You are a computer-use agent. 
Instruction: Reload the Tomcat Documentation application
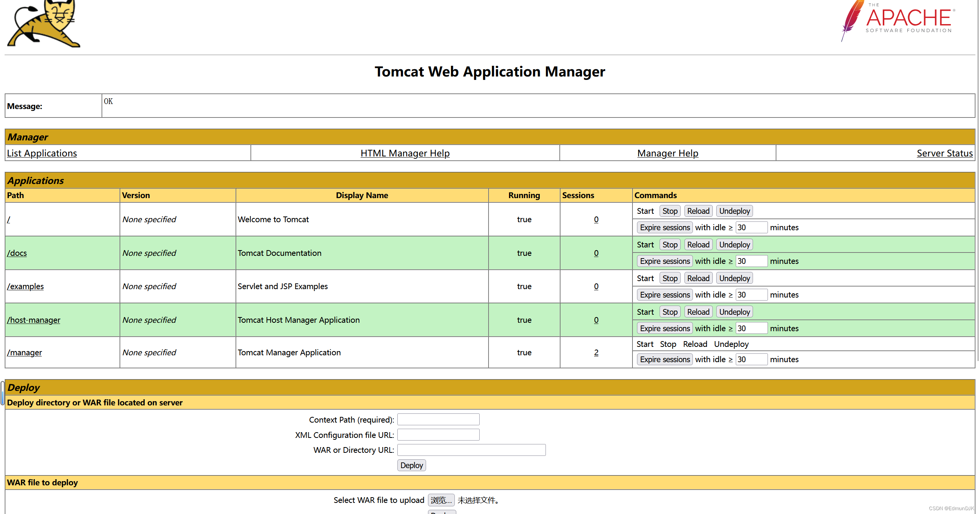[698, 245]
